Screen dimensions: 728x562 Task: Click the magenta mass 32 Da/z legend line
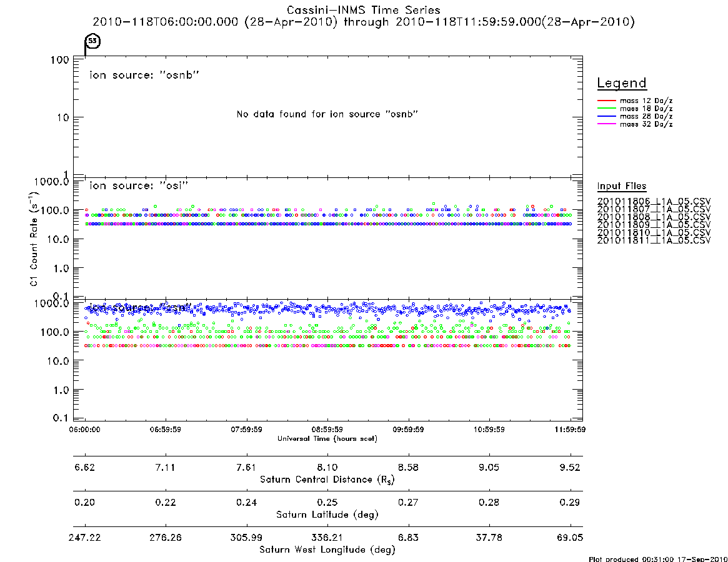(x=606, y=124)
